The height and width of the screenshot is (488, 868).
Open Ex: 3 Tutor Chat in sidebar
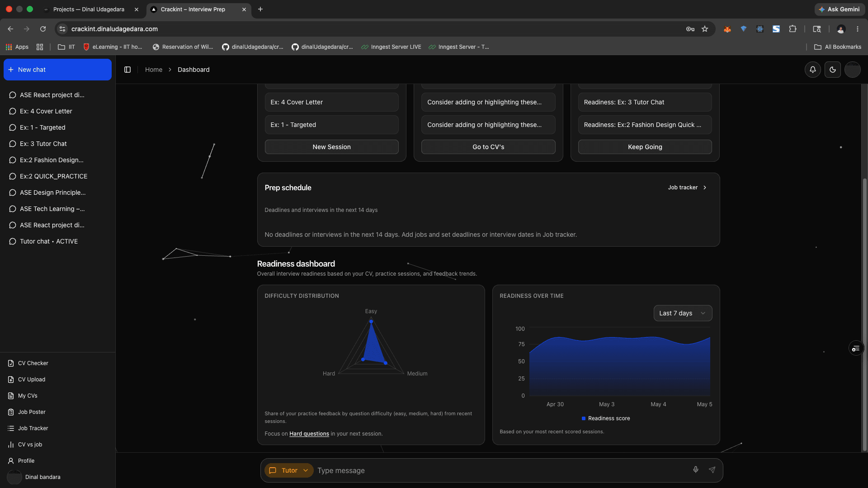point(57,144)
